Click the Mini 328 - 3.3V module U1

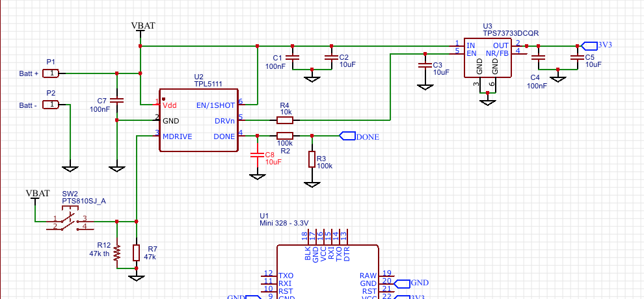[328, 272]
